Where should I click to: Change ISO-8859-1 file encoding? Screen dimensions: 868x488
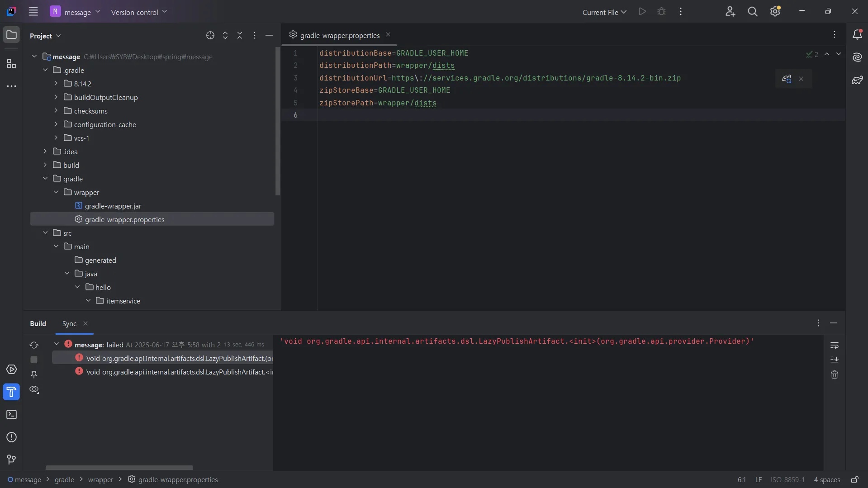click(787, 479)
